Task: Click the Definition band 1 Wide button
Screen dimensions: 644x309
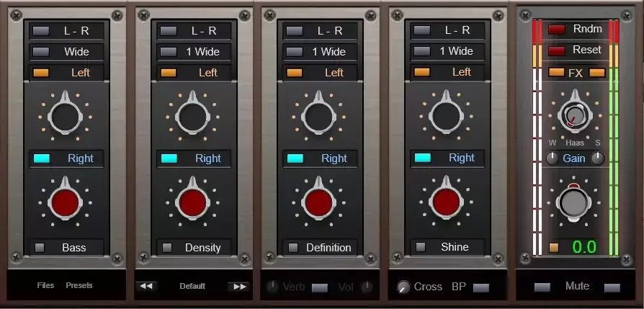Action: (320, 52)
